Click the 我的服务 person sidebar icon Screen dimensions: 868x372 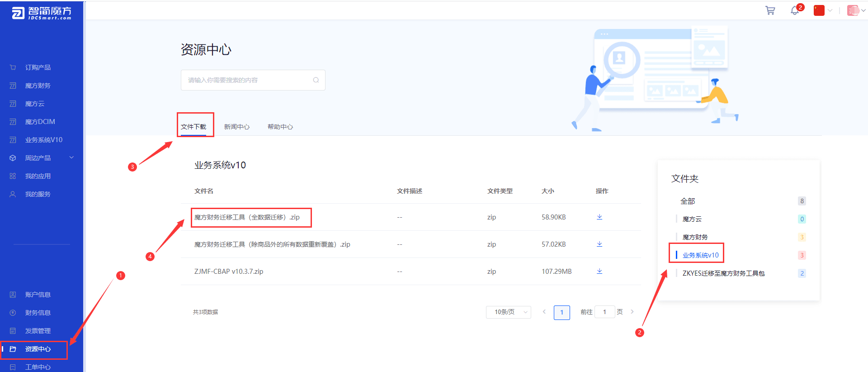point(13,194)
